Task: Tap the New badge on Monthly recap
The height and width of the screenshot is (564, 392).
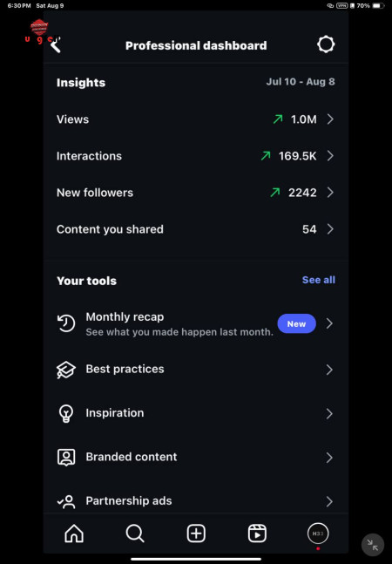Action: pyautogui.click(x=296, y=323)
